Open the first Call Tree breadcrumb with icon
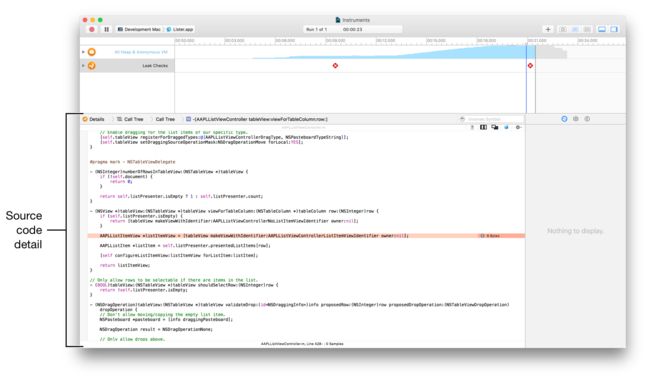 coord(130,119)
